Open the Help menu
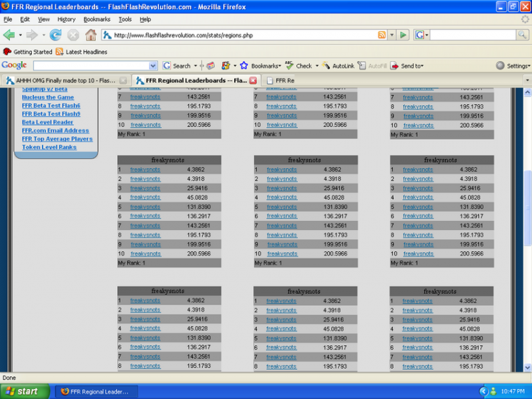Viewport: 532px width, 399px height. click(145, 19)
